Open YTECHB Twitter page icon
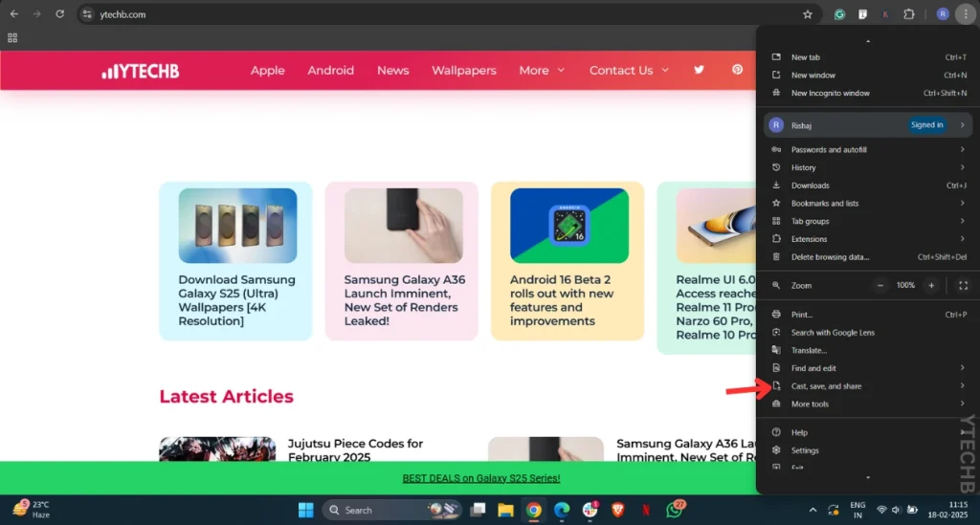 coord(699,70)
